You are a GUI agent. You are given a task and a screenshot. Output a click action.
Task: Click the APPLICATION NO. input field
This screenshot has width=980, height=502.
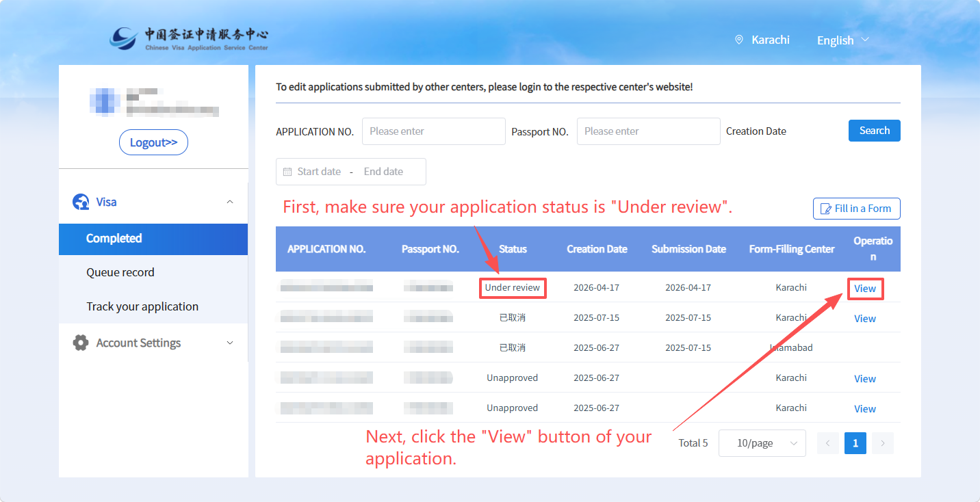click(x=433, y=131)
